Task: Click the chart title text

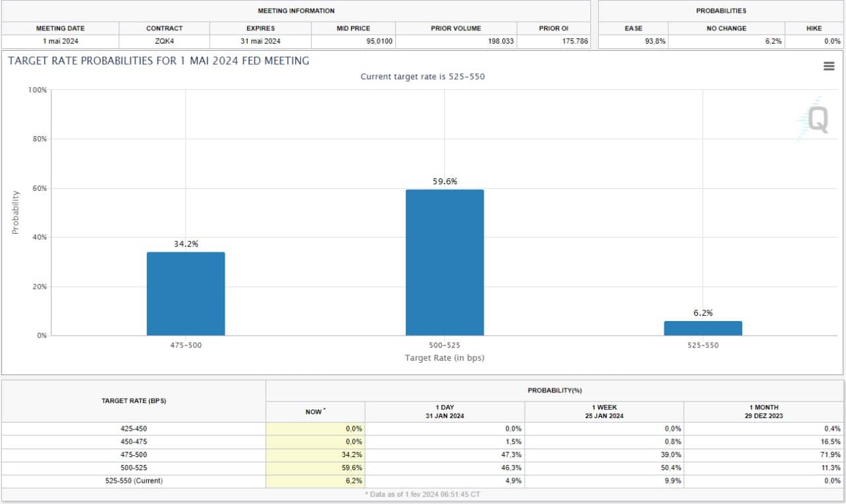Action: [x=159, y=61]
